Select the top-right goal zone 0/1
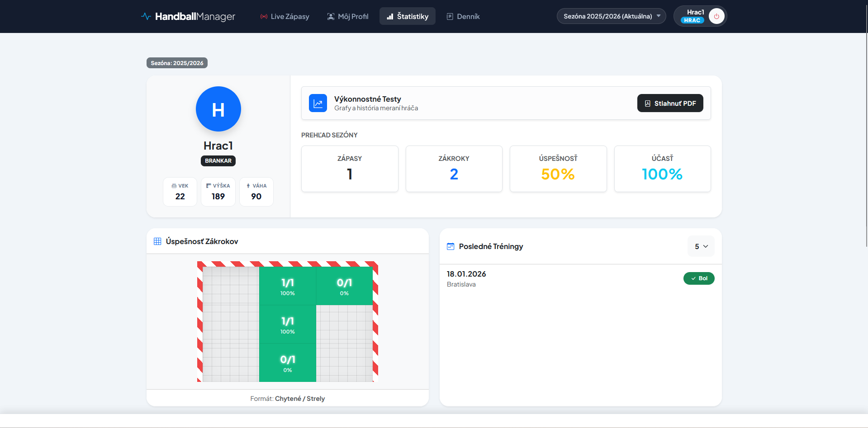 [x=344, y=286]
